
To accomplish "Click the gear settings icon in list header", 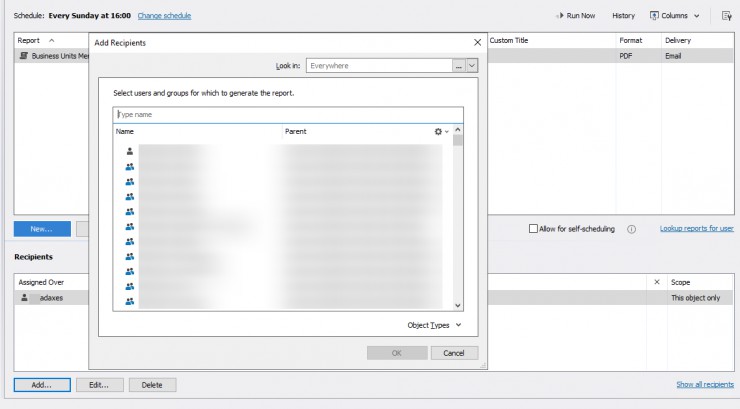I will click(x=438, y=131).
